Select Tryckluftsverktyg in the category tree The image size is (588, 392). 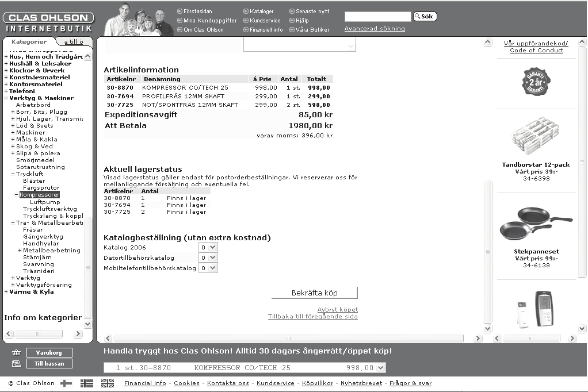50,209
